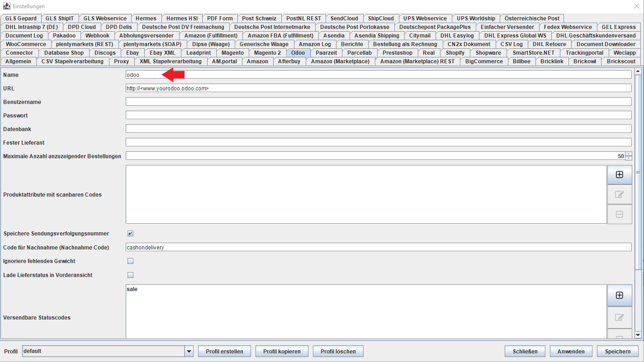Open the GLS Gepard tab
The height and width of the screenshot is (362, 644).
tap(21, 19)
